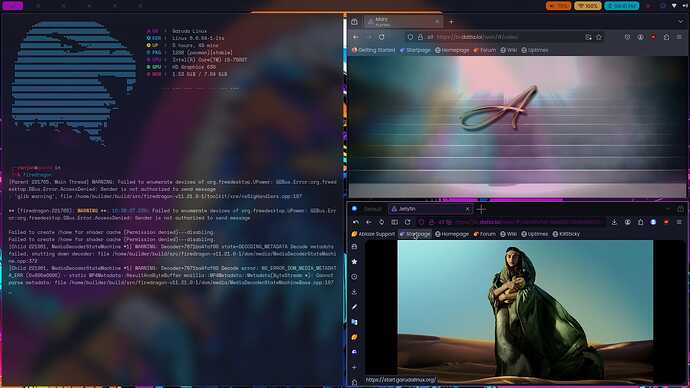Add a new sidebar panel with plus icon
The image size is (690, 388).
[354, 367]
